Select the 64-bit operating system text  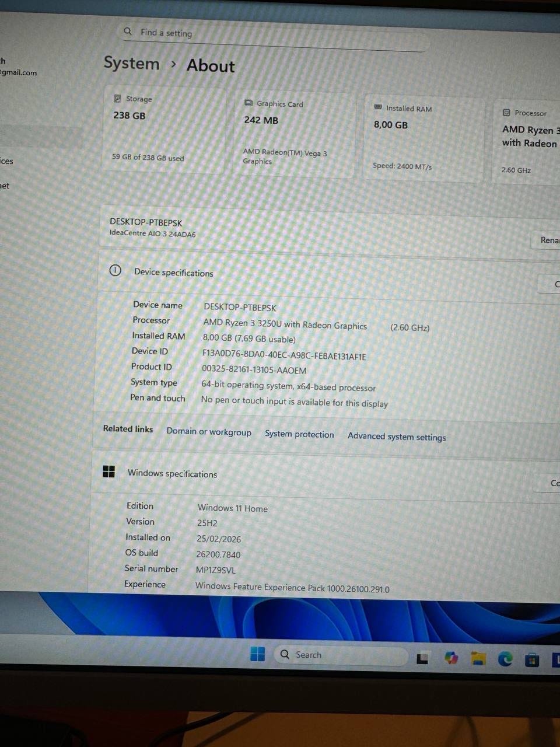tap(288, 386)
